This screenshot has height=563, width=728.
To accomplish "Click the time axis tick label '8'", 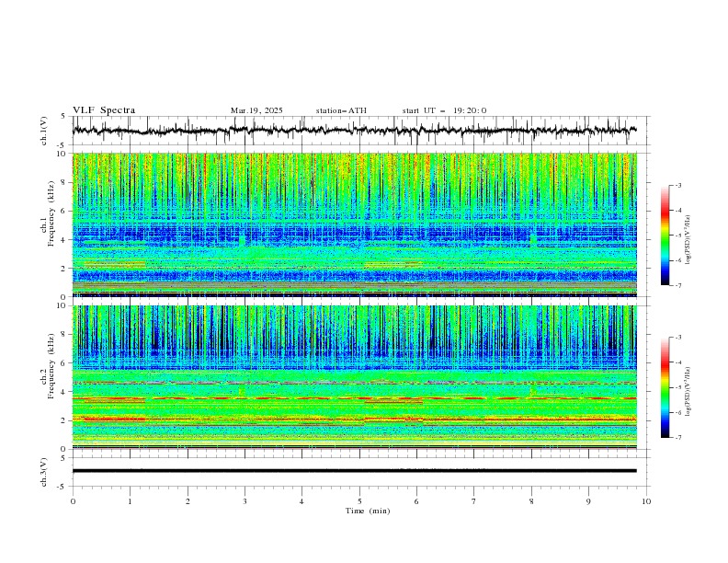I will [x=531, y=501].
